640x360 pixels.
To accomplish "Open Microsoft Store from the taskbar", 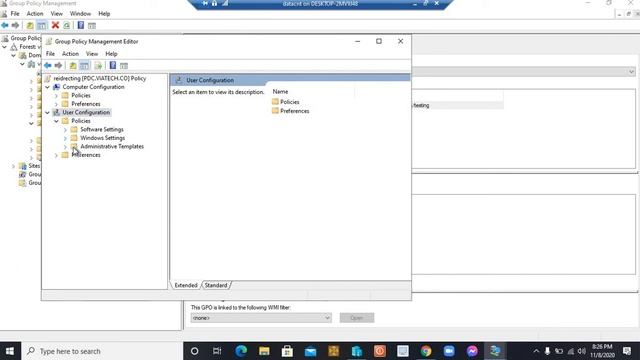I will pyautogui.click(x=287, y=351).
